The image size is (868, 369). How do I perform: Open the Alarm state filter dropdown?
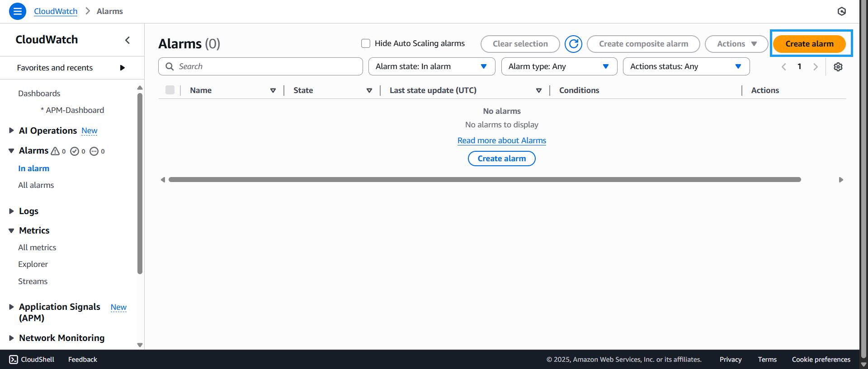tap(431, 66)
